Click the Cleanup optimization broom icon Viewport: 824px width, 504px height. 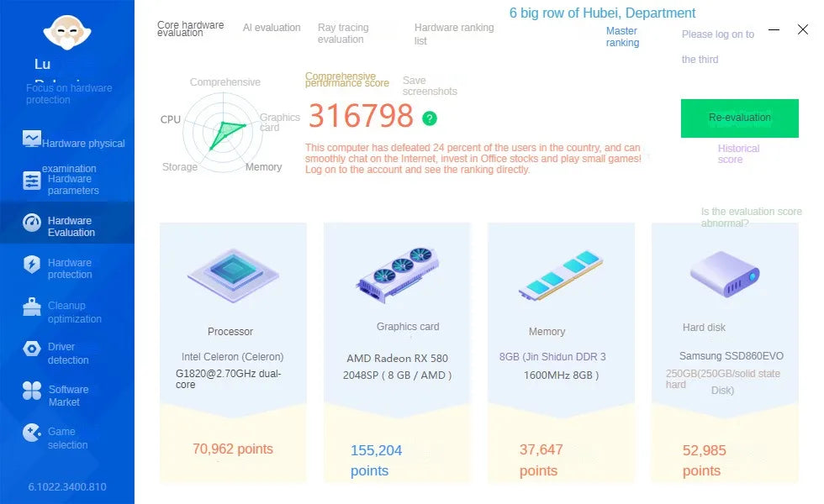32,307
